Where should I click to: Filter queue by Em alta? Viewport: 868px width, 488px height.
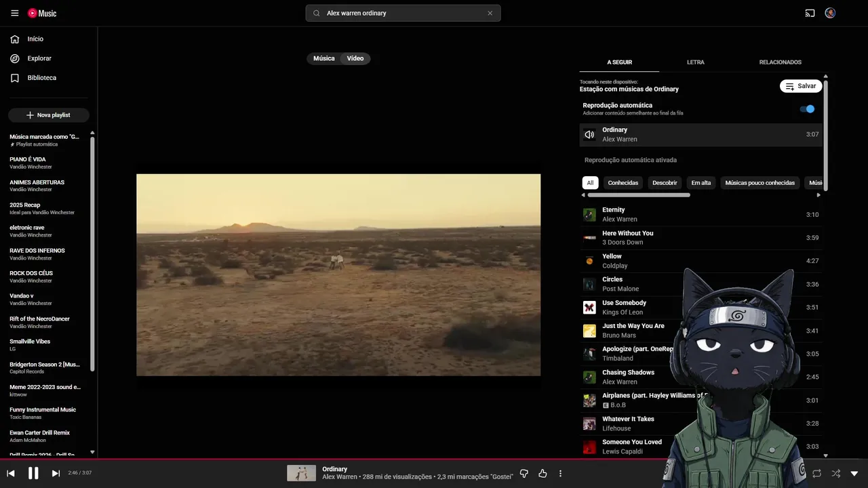click(701, 182)
